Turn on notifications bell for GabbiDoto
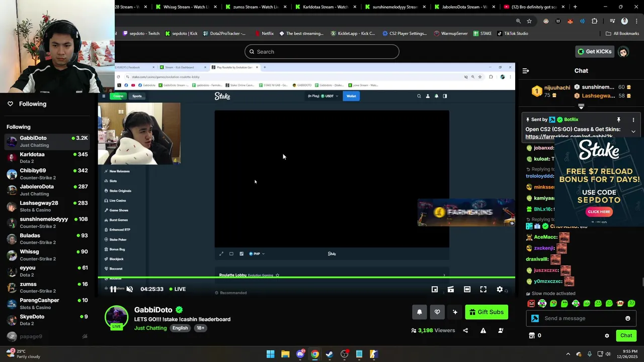This screenshot has width=644, height=362. 419,312
